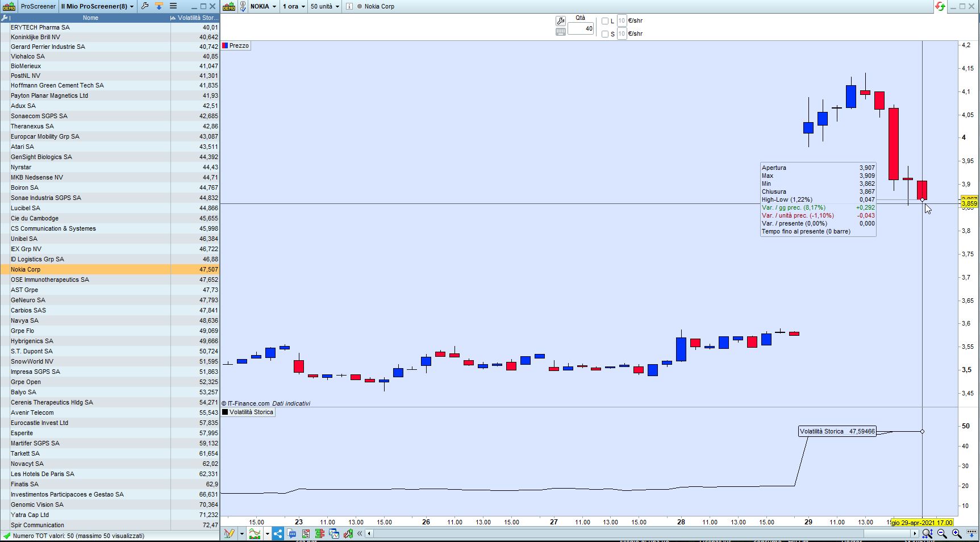Open the NOKIA instrument dropdown
The height and width of the screenshot is (542, 980).
[263, 6]
